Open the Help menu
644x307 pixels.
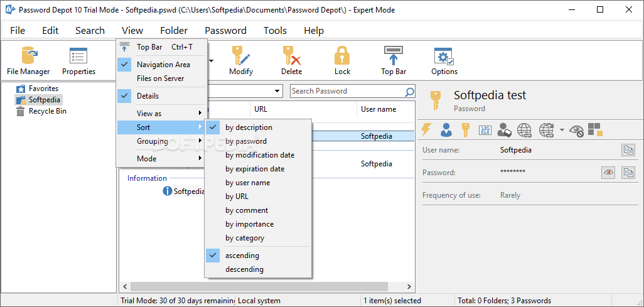tap(314, 30)
